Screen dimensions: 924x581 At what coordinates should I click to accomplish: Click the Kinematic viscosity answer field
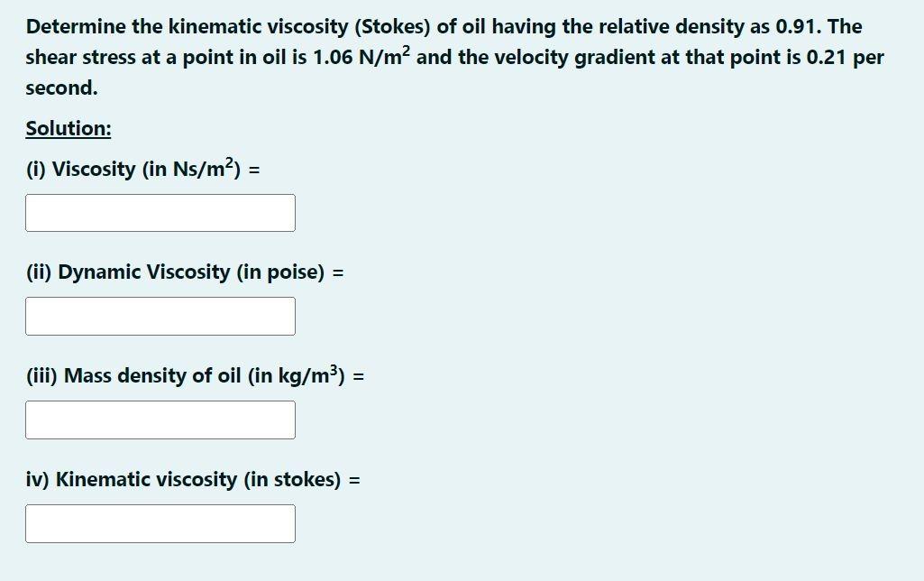click(160, 523)
